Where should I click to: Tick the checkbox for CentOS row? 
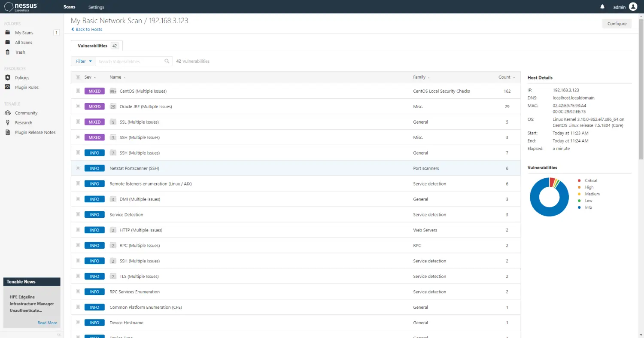coord(78,91)
